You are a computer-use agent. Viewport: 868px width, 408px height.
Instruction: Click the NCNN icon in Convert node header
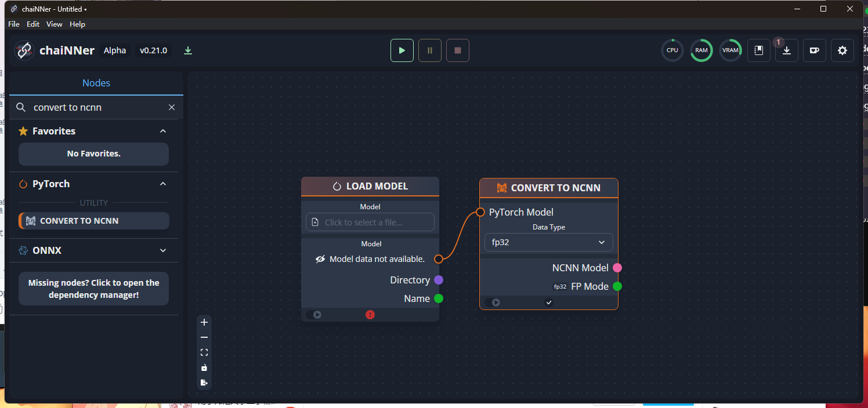(502, 188)
